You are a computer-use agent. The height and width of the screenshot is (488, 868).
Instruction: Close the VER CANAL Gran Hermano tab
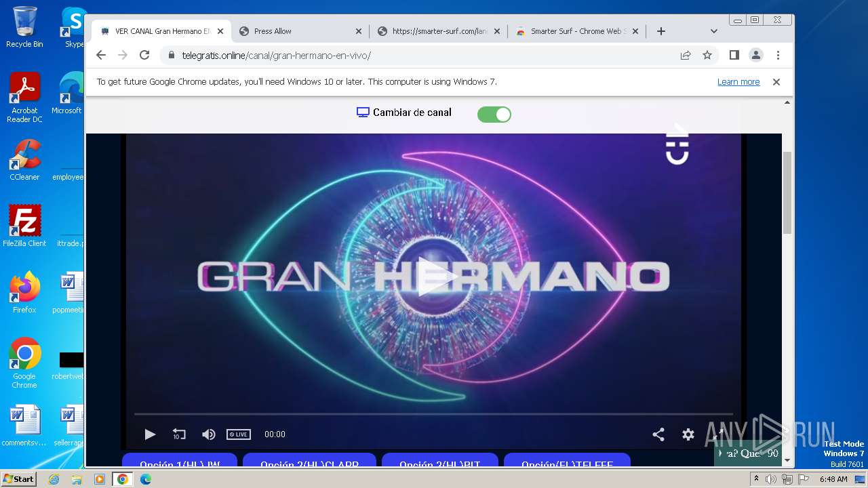pos(220,31)
